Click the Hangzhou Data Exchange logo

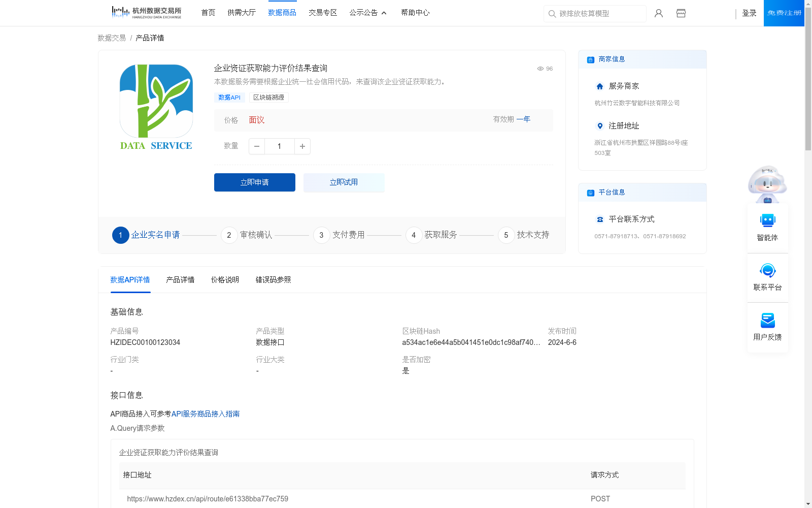146,13
